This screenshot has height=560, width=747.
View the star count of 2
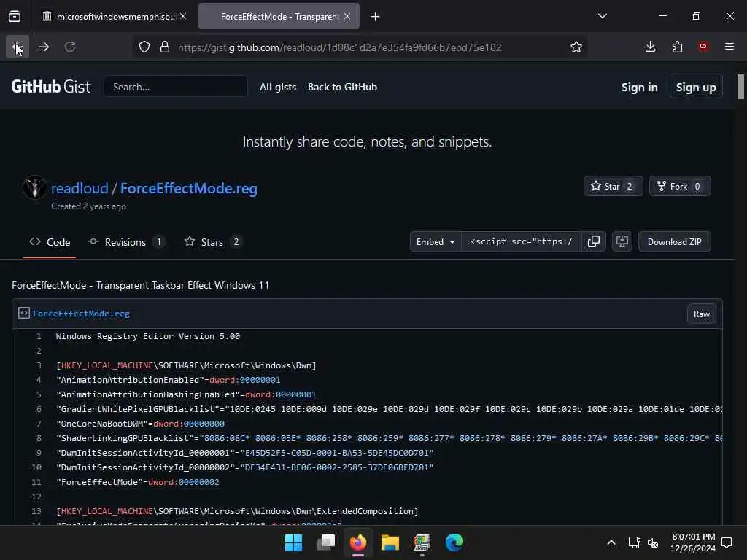pyautogui.click(x=630, y=186)
